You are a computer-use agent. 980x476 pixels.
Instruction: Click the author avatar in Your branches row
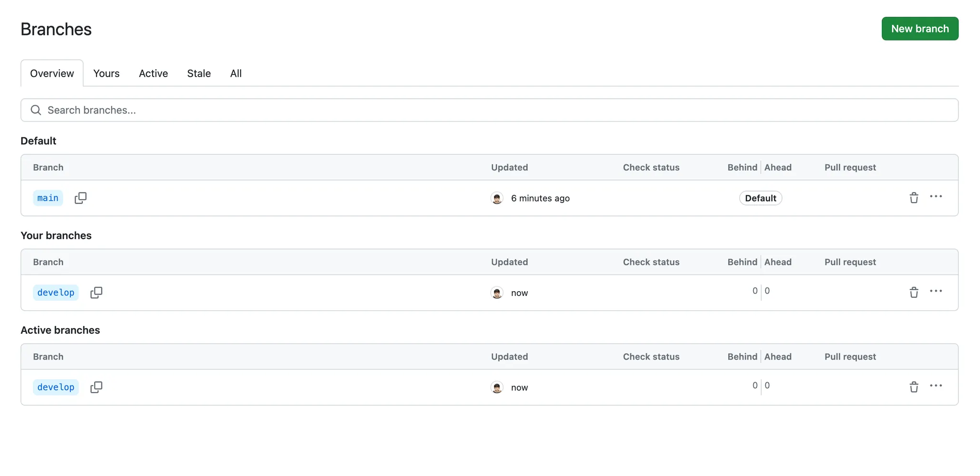(x=497, y=293)
